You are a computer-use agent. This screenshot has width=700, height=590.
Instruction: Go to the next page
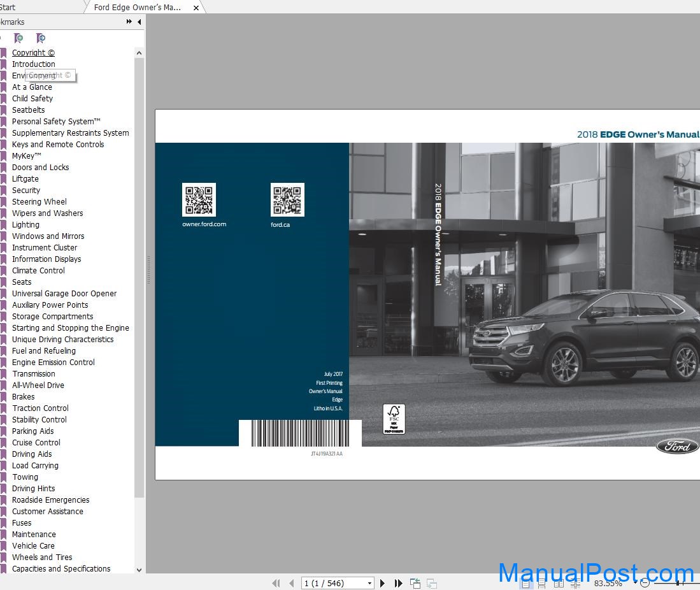382,583
